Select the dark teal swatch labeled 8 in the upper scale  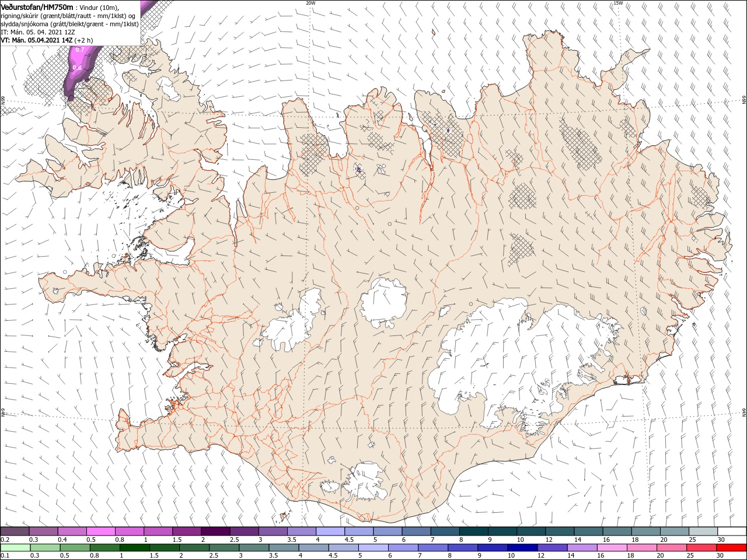(474, 531)
